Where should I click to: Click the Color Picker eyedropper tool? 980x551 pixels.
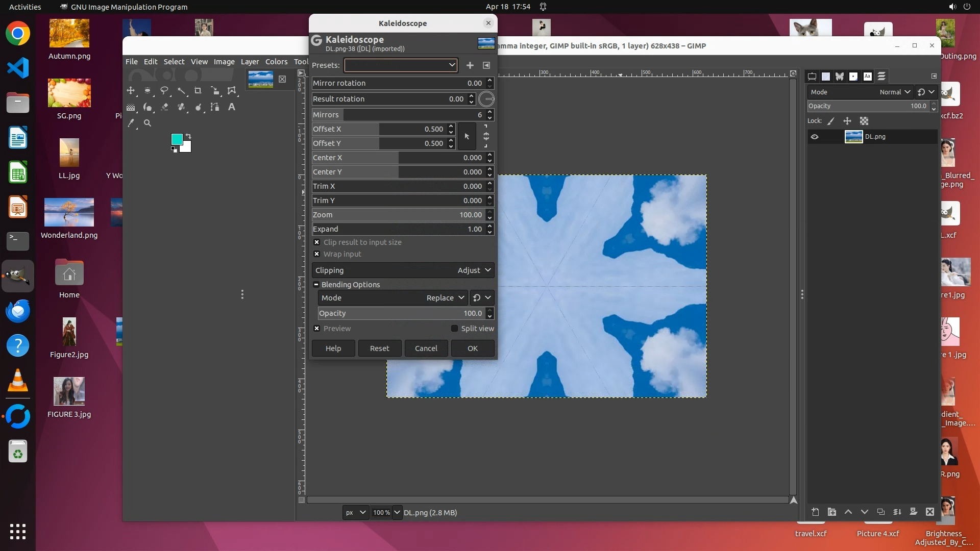131,123
